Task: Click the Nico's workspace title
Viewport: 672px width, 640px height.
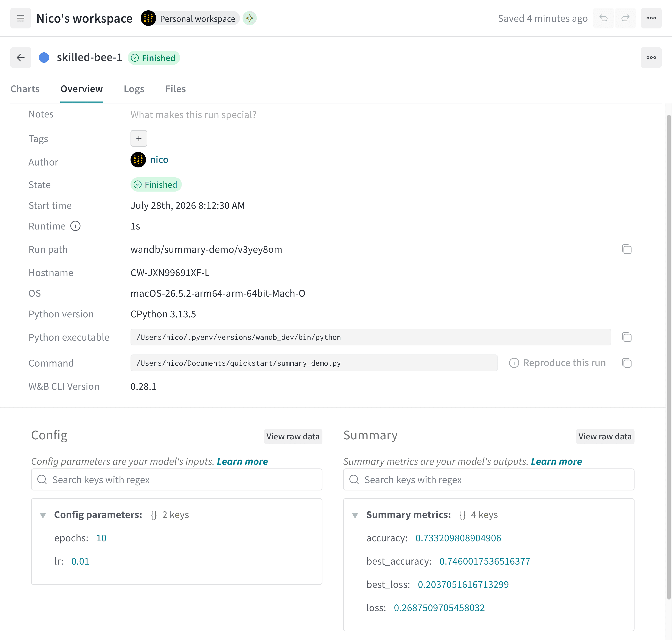Action: pyautogui.click(x=84, y=18)
